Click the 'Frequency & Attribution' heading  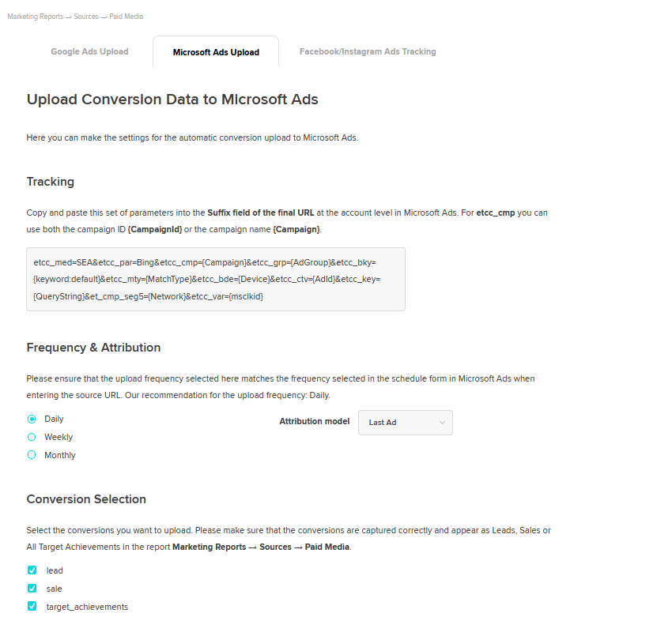point(93,348)
